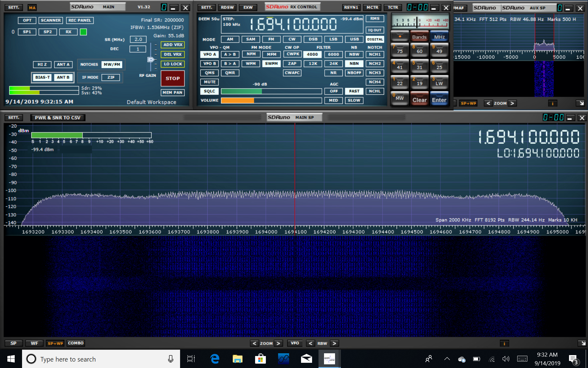Switch Main SP to SP view
The width and height of the screenshot is (588, 368).
13,343
